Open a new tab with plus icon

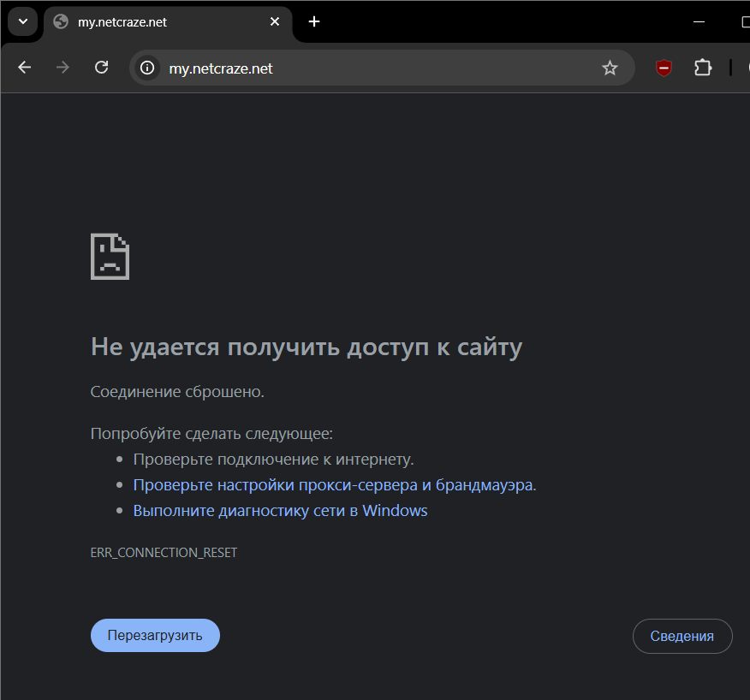point(314,21)
